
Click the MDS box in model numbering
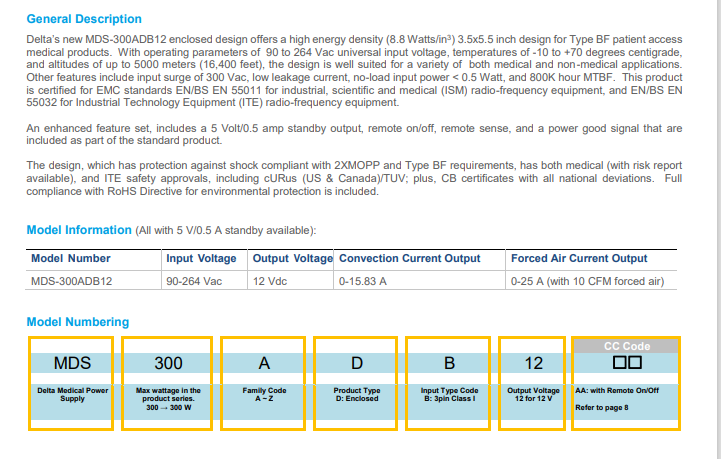(x=72, y=362)
